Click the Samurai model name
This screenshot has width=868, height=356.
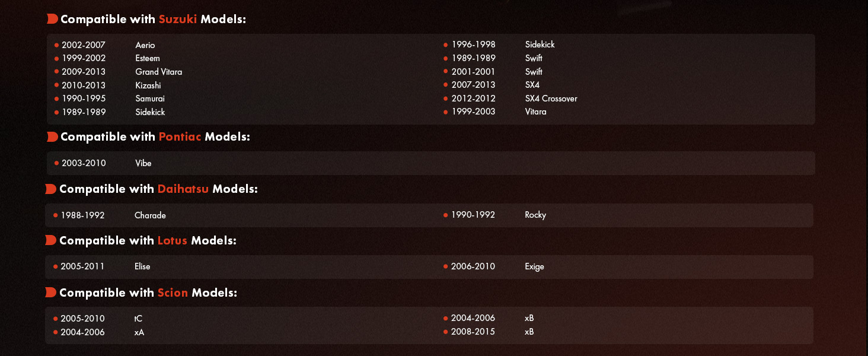[150, 98]
